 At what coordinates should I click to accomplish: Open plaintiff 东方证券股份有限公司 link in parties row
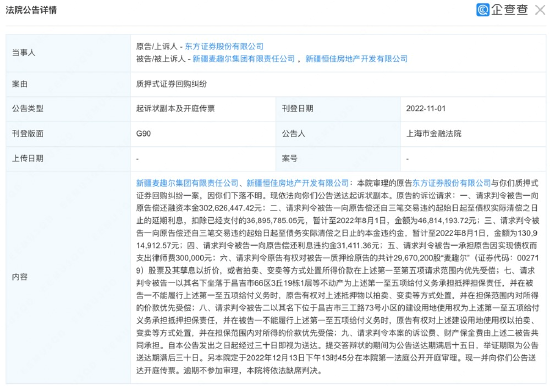coord(224,46)
